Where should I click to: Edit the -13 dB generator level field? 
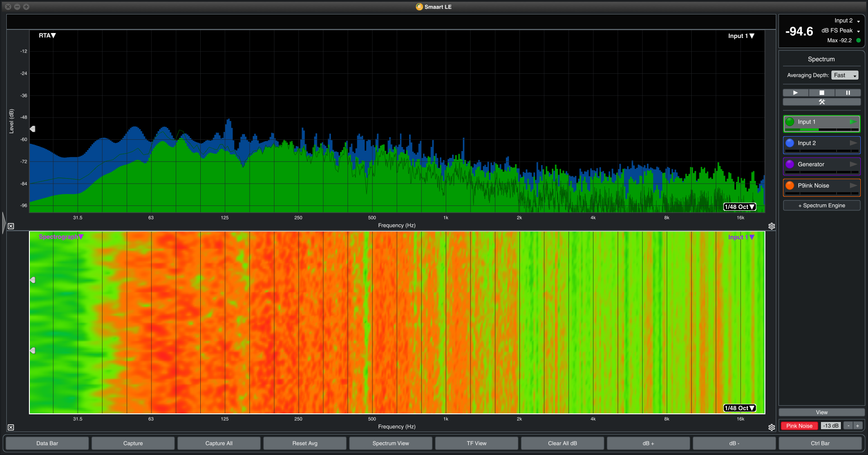click(x=831, y=426)
